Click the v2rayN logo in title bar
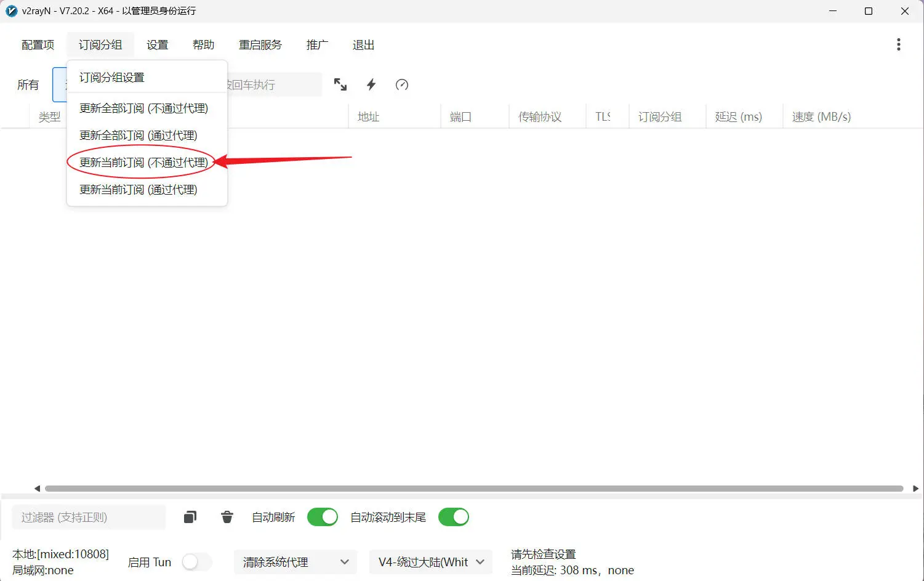 pyautogui.click(x=11, y=10)
